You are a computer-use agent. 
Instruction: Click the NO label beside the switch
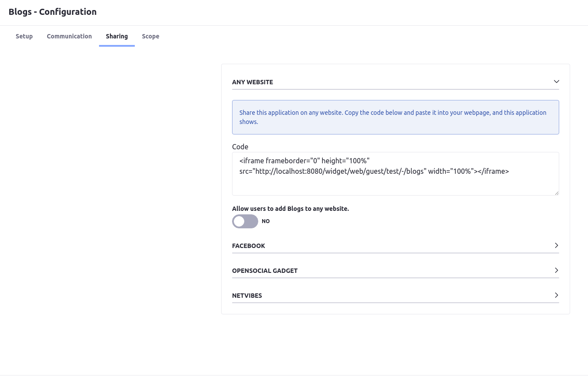(266, 221)
